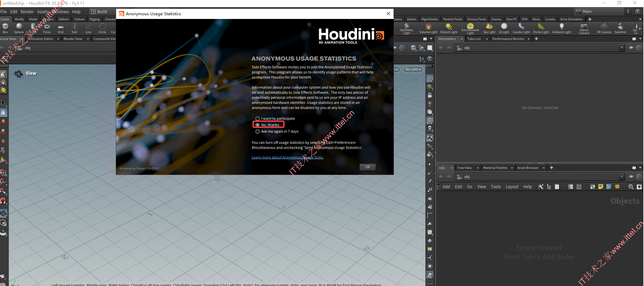Toggle Parameters pane link selection circle
Image resolution: width=644 pixels, height=286 pixels.
[639, 48]
